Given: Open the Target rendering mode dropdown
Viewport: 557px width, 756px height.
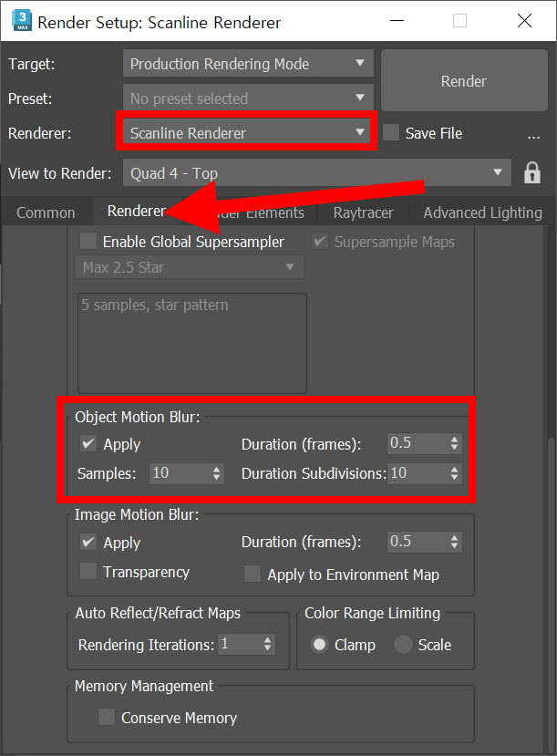Looking at the screenshot, I should tap(248, 63).
